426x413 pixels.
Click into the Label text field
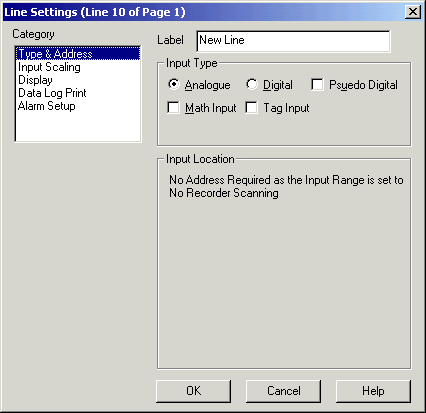(293, 41)
